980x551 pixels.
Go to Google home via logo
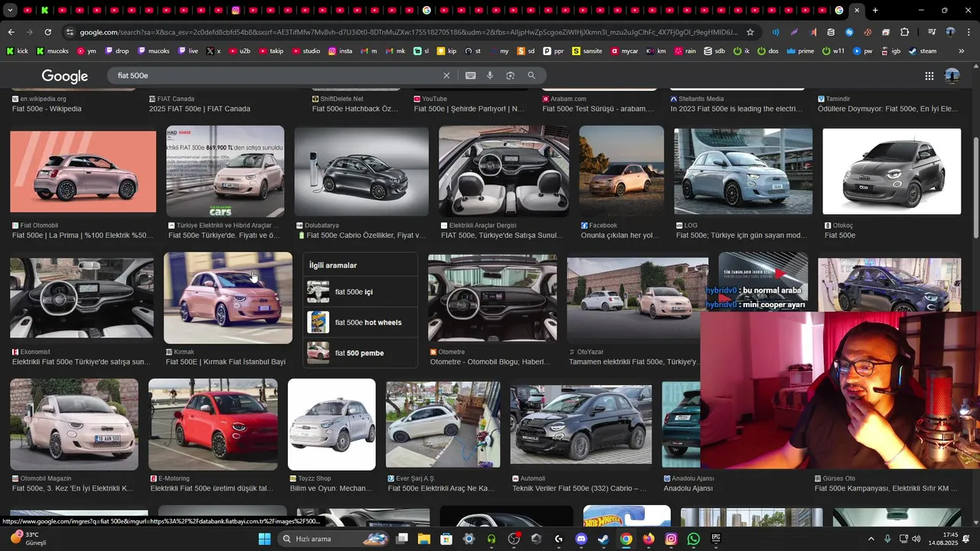65,76
